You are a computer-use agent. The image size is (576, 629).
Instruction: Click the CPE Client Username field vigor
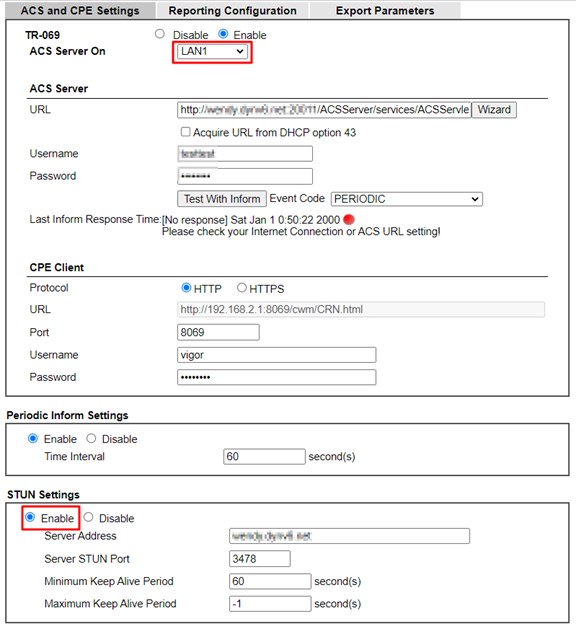[x=276, y=355]
